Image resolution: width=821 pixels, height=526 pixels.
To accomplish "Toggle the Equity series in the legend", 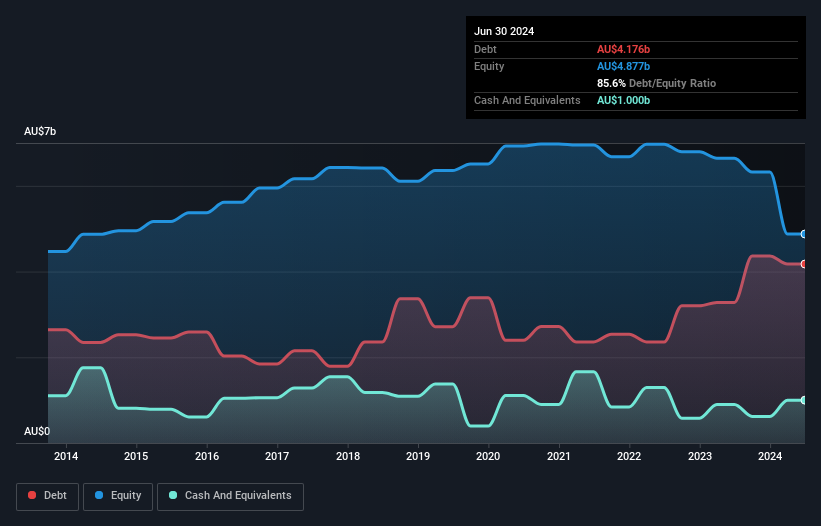I will (117, 496).
